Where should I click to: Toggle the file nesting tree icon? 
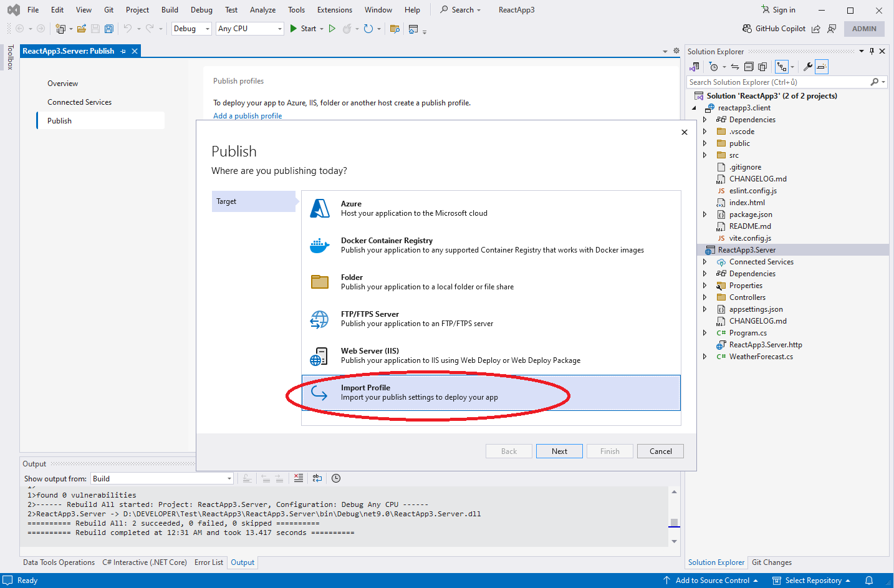pos(782,67)
